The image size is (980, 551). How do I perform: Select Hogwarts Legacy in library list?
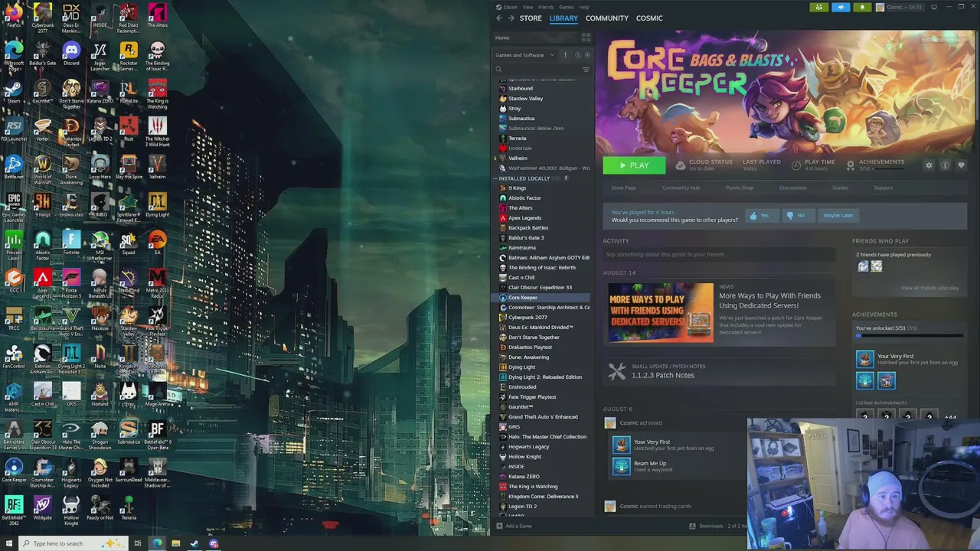point(528,447)
